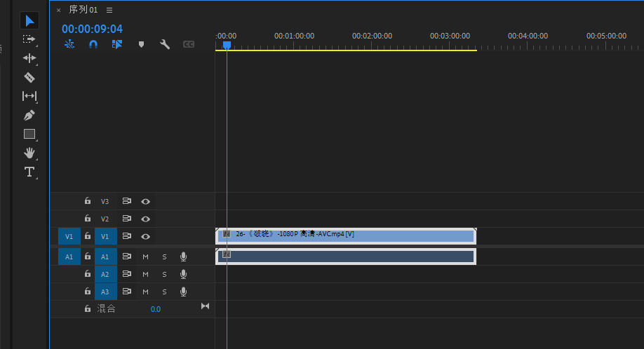Select the Track Select Forward tool

[29, 39]
